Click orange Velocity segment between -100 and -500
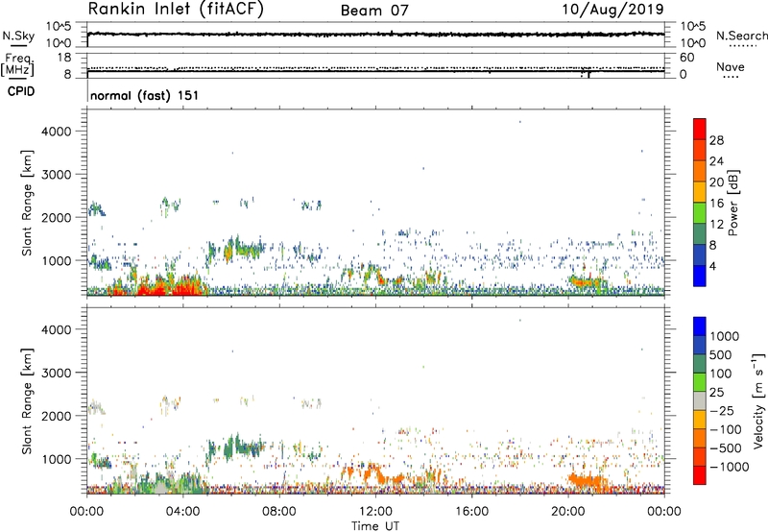768x532 pixels. point(700,438)
